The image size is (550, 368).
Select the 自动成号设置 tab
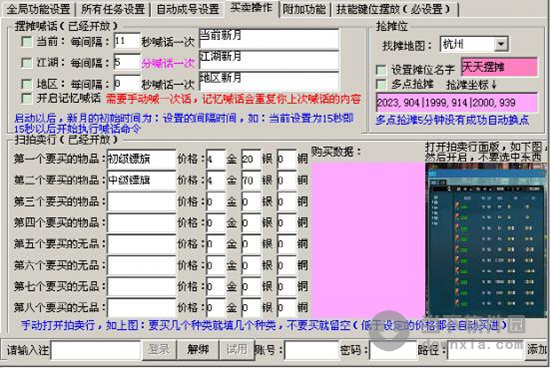188,9
